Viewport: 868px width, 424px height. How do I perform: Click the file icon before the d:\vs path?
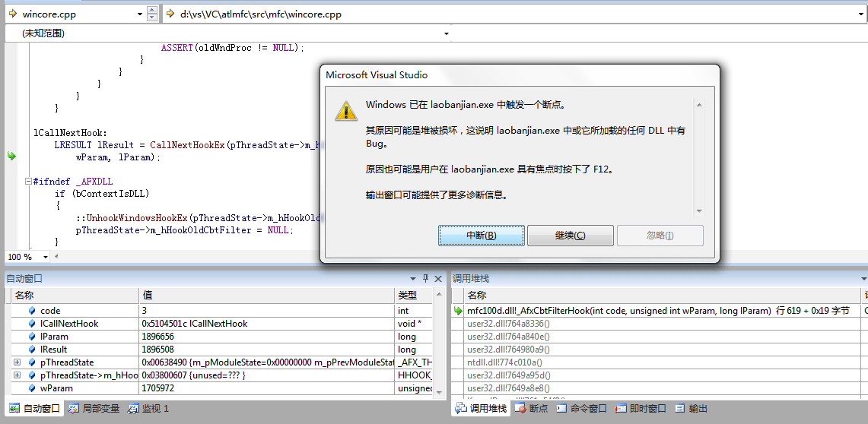point(171,14)
